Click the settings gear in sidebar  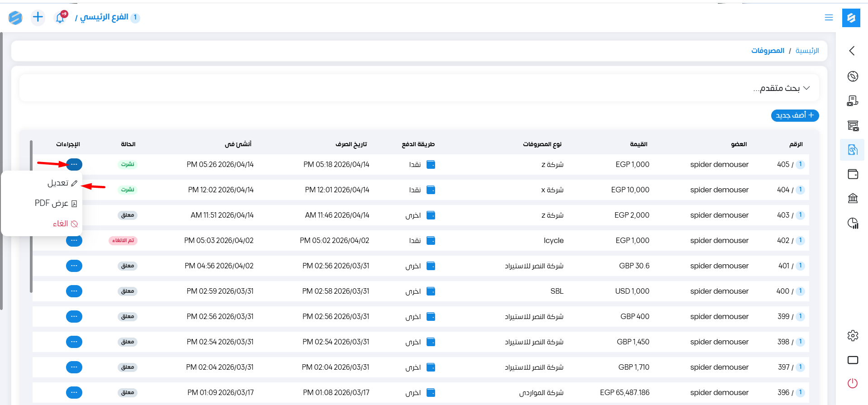tap(853, 335)
